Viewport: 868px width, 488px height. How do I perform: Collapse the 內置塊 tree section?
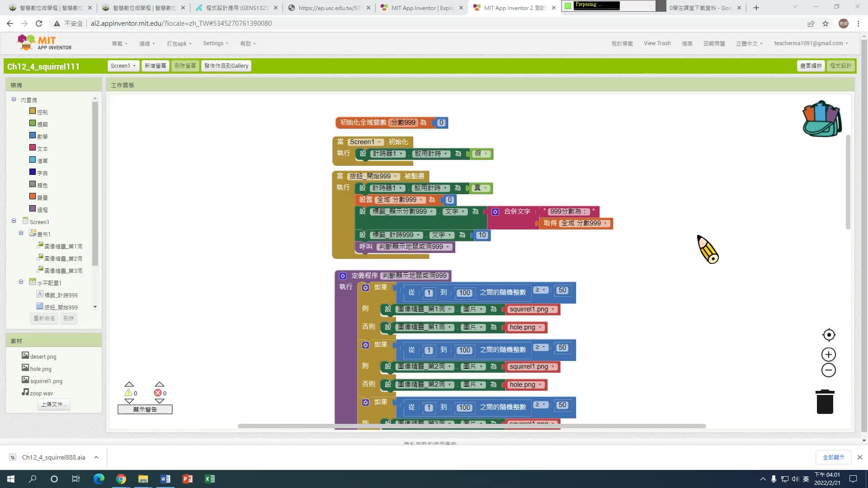14,99
